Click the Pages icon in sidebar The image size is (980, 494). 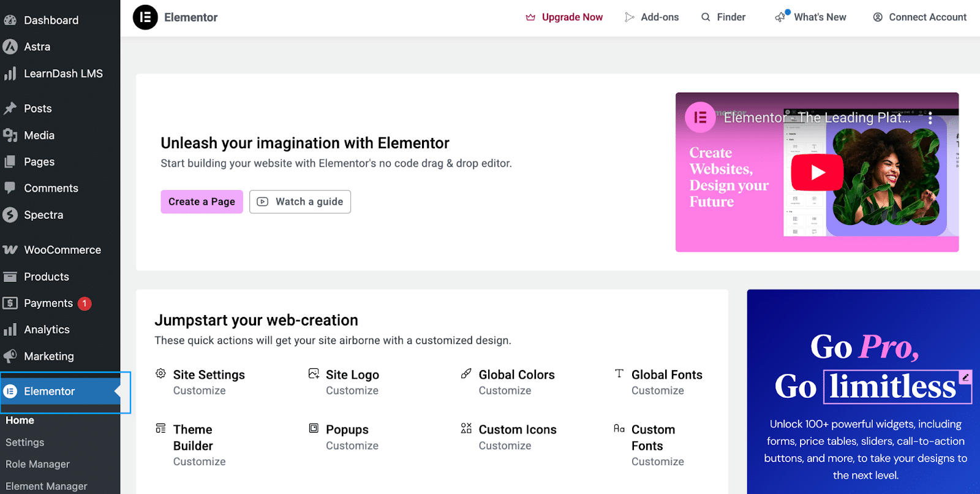click(x=10, y=162)
